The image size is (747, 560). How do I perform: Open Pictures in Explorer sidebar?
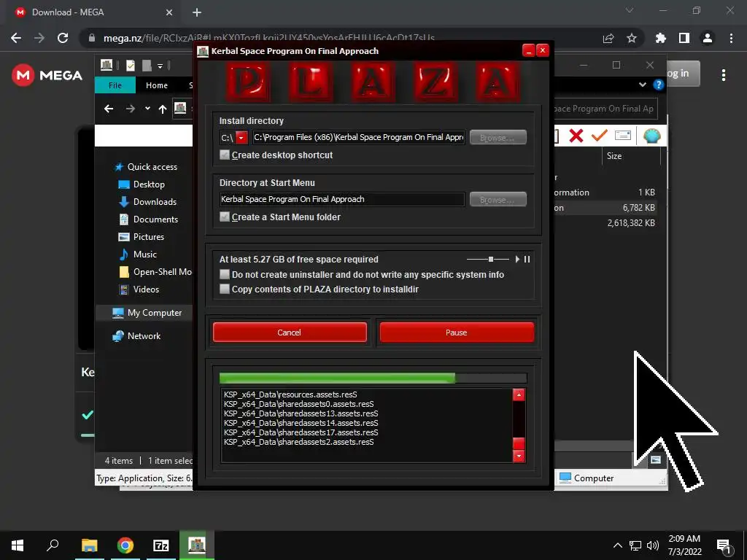pyautogui.click(x=149, y=237)
